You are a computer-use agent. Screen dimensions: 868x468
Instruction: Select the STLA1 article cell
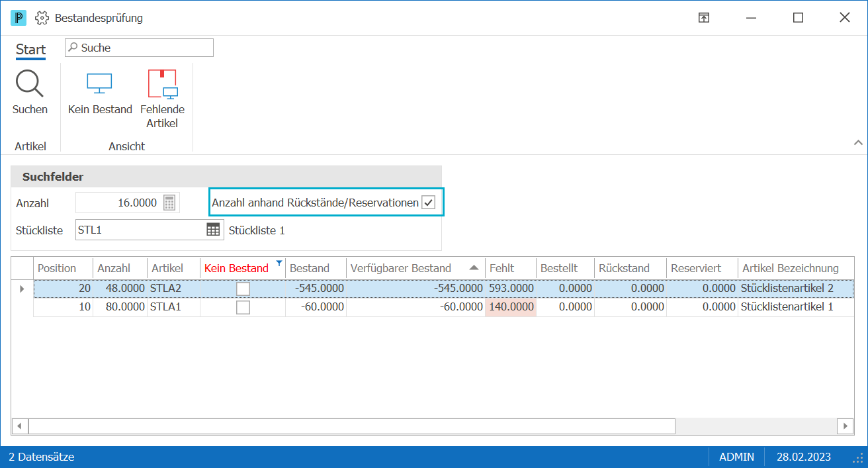click(173, 307)
